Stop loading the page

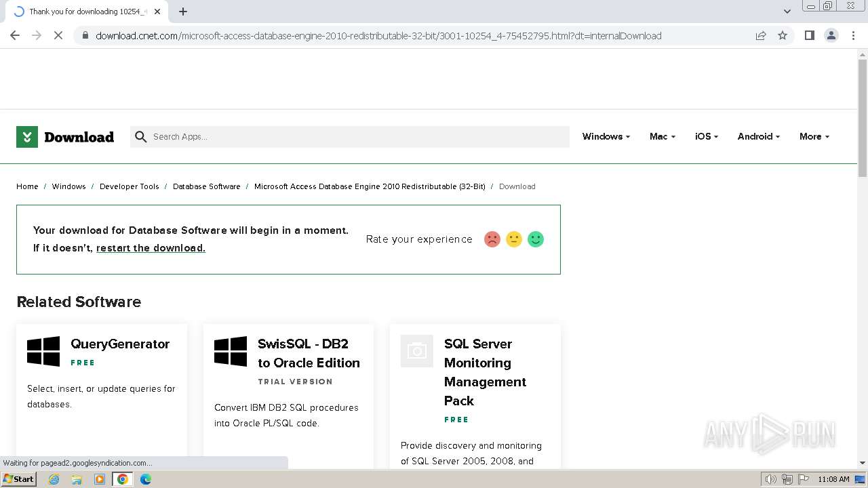pyautogui.click(x=58, y=35)
